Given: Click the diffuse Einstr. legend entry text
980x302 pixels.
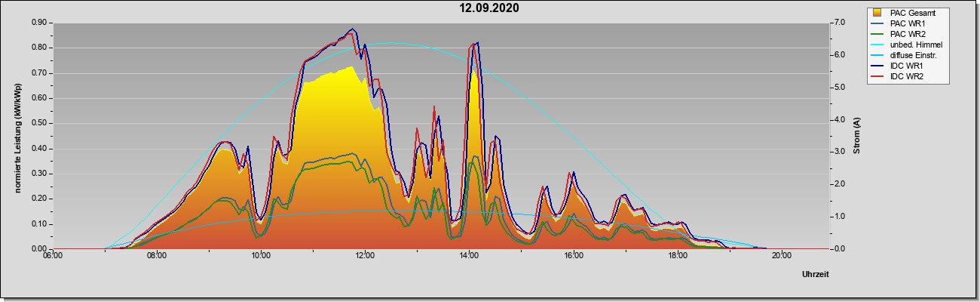Looking at the screenshot, I should pos(913,55).
